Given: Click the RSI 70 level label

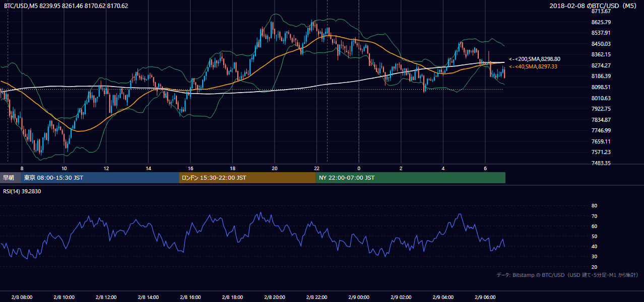Looking at the screenshot, I should (594, 216).
